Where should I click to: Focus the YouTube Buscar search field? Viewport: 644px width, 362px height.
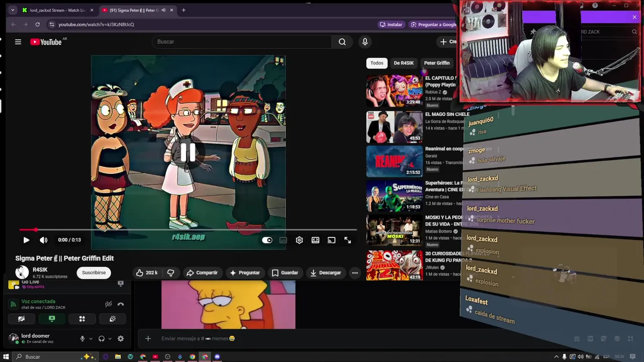242,42
